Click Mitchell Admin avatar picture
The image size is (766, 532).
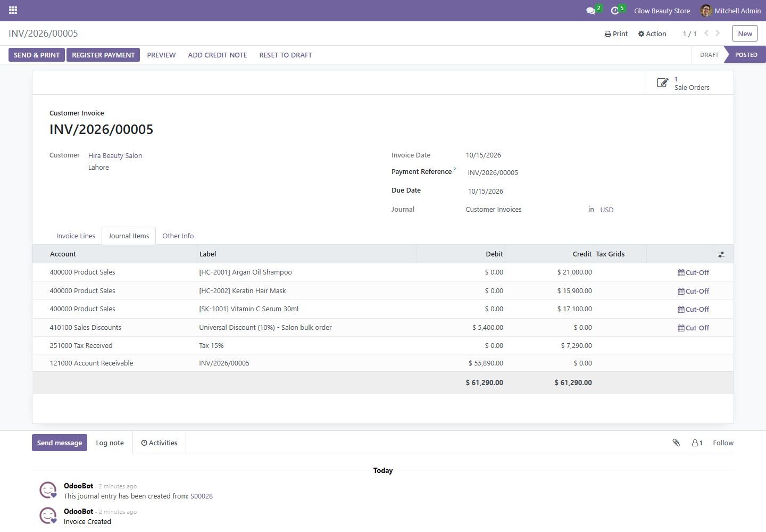[706, 11]
